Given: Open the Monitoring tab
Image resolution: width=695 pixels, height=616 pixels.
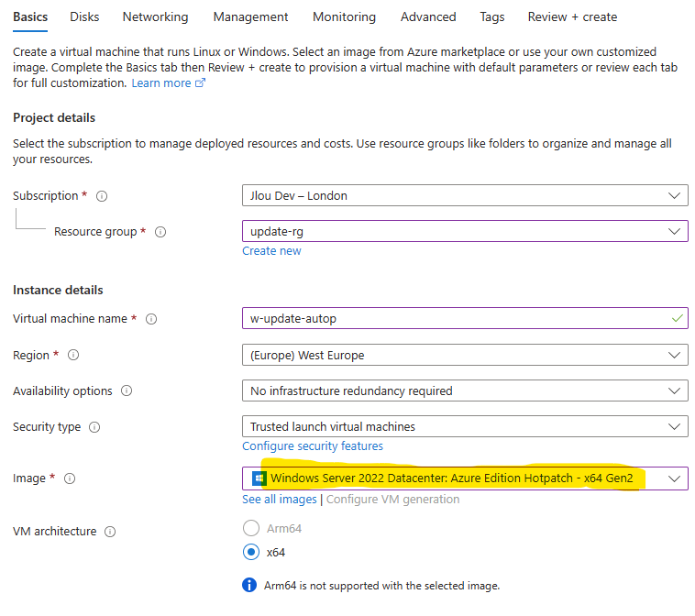Looking at the screenshot, I should [x=344, y=16].
